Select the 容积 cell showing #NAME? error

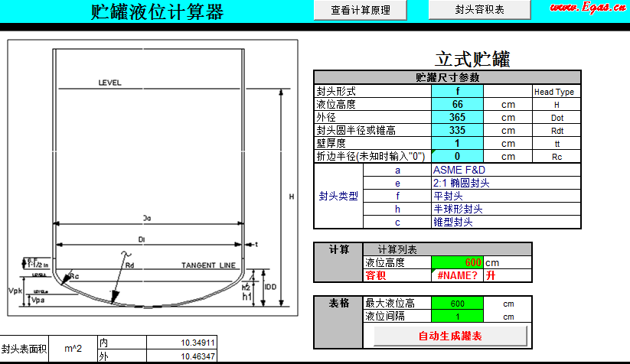pyautogui.click(x=457, y=275)
